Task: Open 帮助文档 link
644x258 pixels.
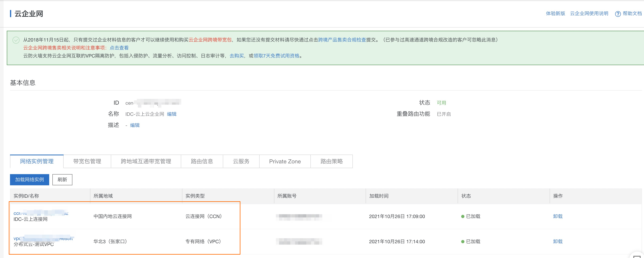Action: (632, 13)
